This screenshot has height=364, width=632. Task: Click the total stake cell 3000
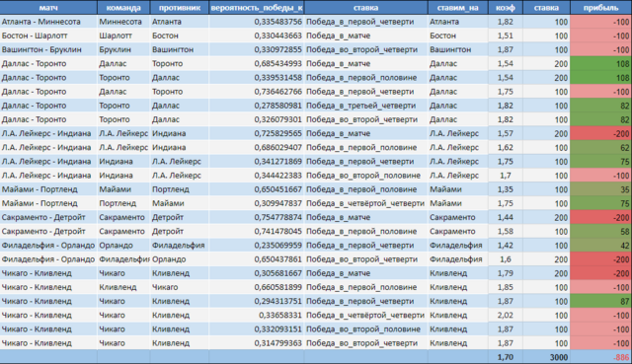(546, 357)
